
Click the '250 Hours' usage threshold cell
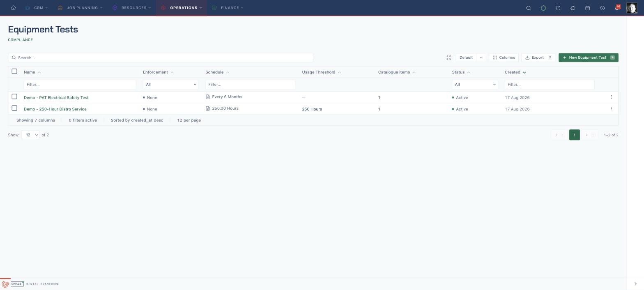click(312, 109)
